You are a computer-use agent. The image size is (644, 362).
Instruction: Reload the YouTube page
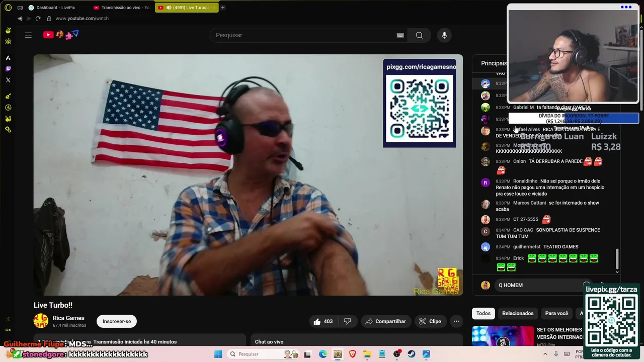pyautogui.click(x=38, y=19)
